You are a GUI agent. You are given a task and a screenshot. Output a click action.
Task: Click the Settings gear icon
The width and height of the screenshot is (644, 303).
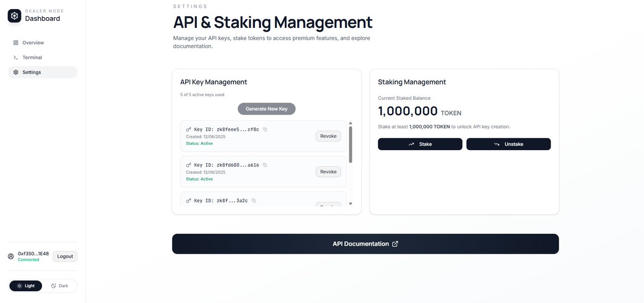point(16,72)
